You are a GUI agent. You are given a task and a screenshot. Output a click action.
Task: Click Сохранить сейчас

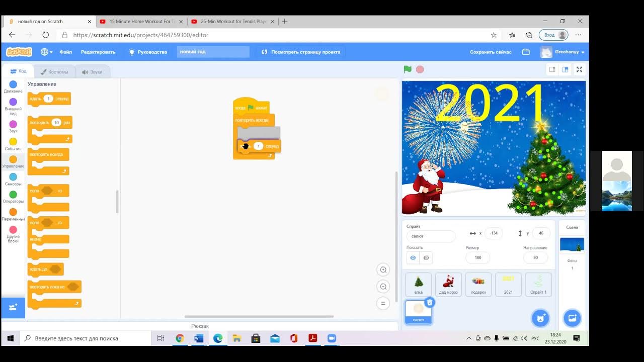point(491,52)
